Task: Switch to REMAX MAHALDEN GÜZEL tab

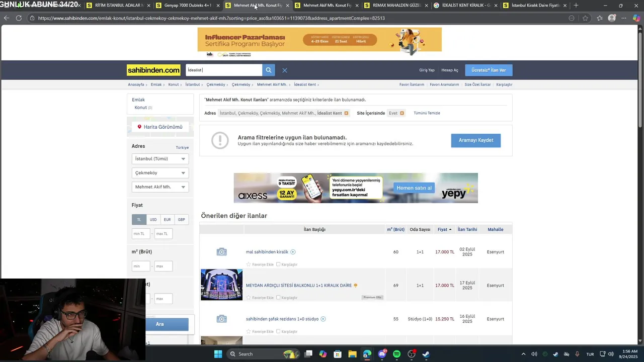Action: tap(396, 6)
